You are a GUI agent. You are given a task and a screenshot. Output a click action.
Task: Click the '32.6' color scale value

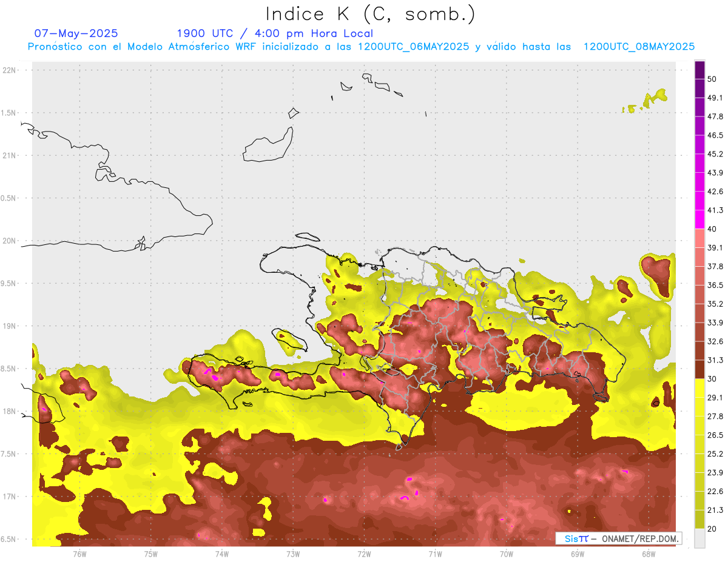point(715,341)
